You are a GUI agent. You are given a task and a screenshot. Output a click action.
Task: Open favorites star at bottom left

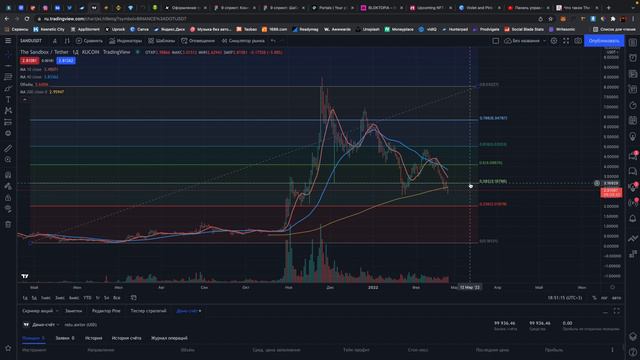tap(8, 348)
